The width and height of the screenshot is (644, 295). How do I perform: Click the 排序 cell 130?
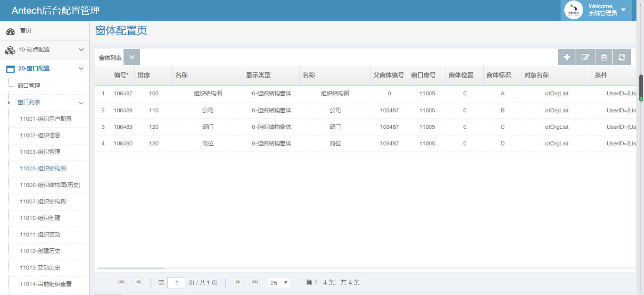click(x=154, y=143)
